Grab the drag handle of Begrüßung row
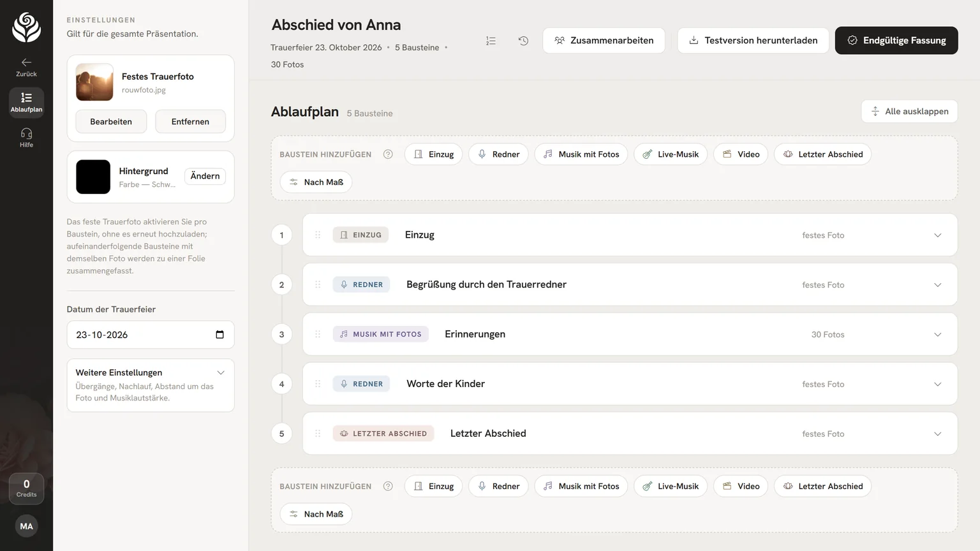 point(318,284)
